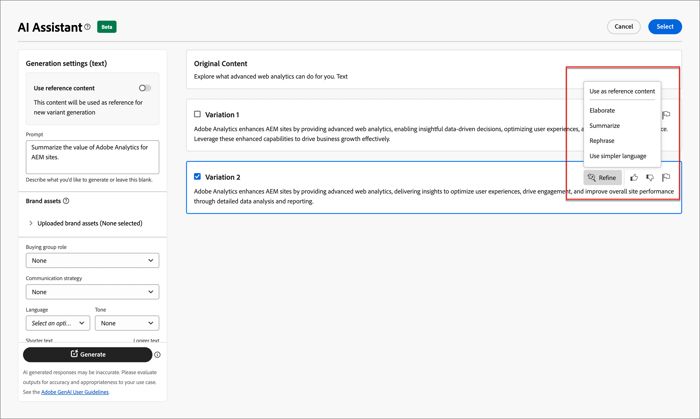Click the thumbs up icon on Variation 2

point(634,178)
